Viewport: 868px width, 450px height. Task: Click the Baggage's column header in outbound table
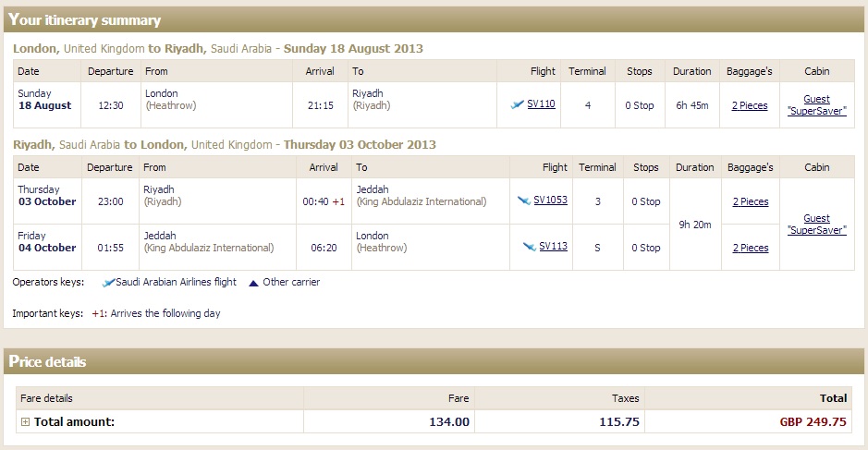(x=749, y=71)
